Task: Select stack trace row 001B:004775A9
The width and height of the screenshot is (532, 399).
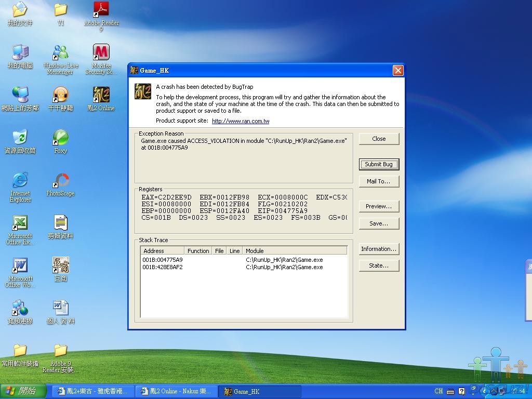Action: 244,260
